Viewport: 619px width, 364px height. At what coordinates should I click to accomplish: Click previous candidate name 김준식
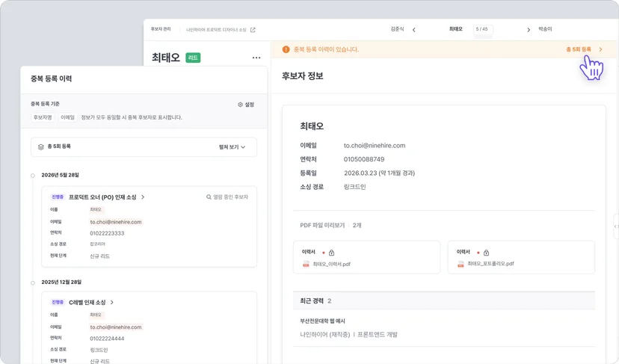pyautogui.click(x=397, y=29)
